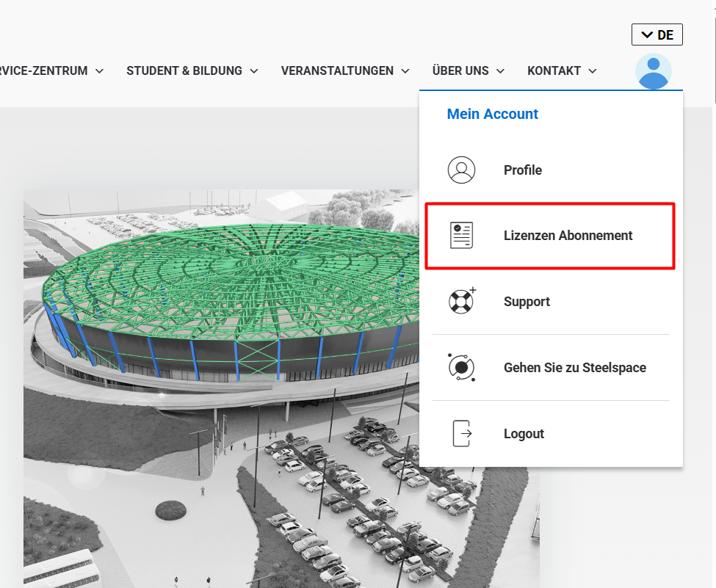The width and height of the screenshot is (716, 588).
Task: Expand the Student & Bildung chevron
Action: 254,71
